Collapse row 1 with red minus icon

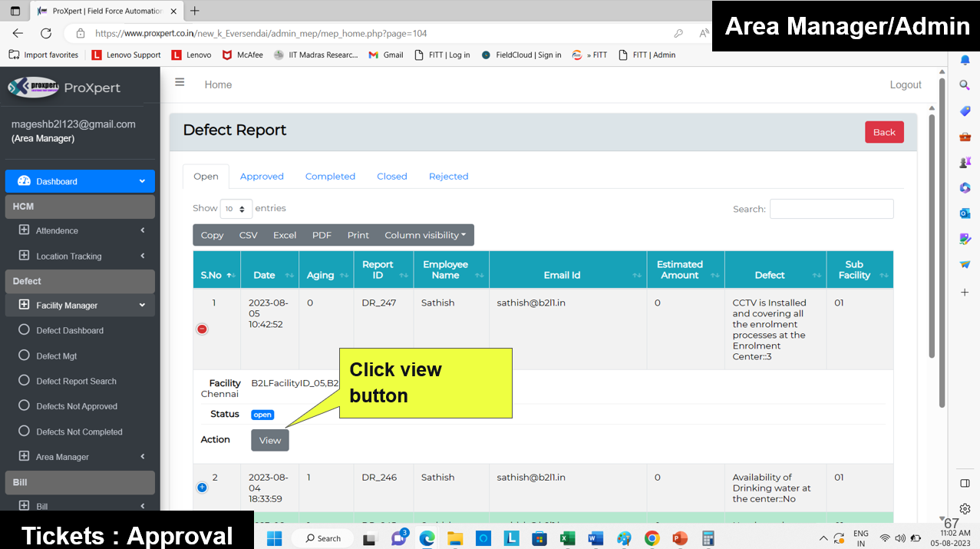click(x=202, y=329)
